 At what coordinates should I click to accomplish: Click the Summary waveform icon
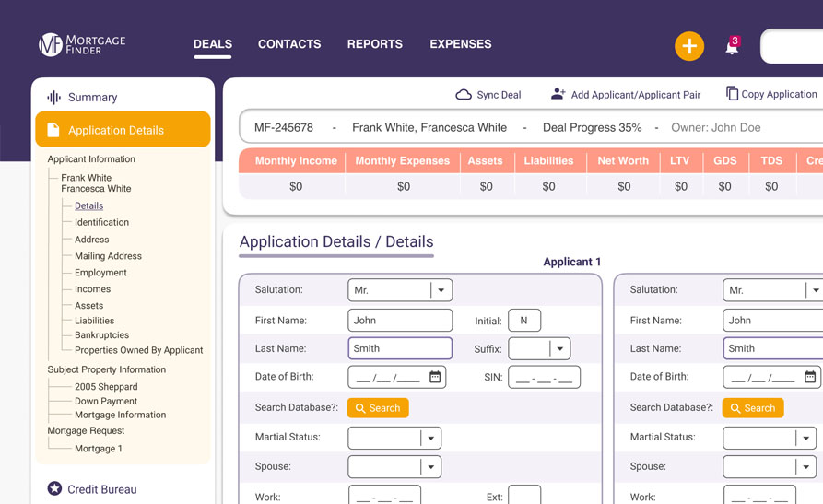pos(53,97)
